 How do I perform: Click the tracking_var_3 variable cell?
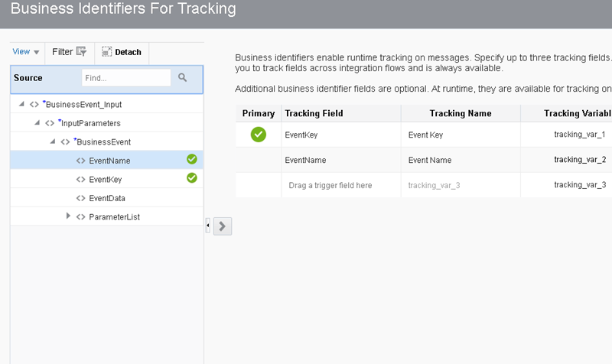pyautogui.click(x=580, y=185)
